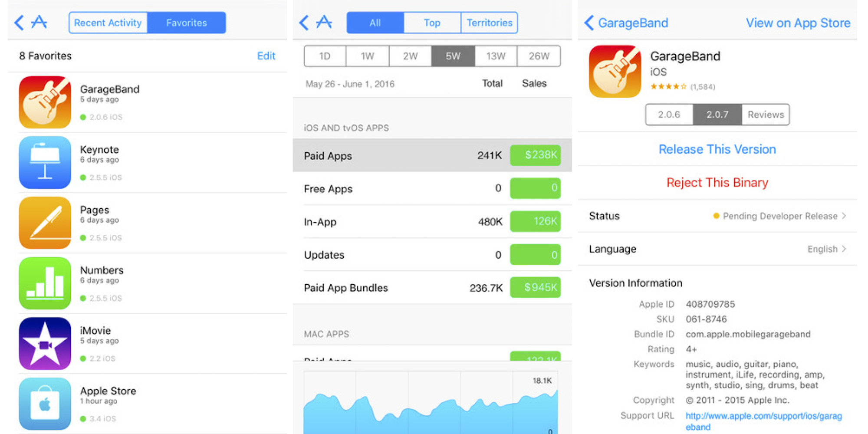Select the iMovie star icon
Screen dimensions: 868x434
tap(45, 343)
